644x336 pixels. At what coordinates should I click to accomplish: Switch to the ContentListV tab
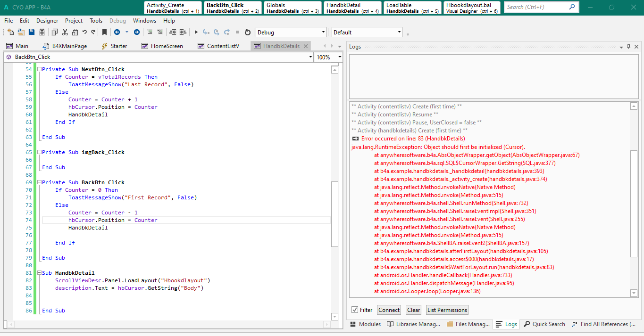tap(218, 46)
